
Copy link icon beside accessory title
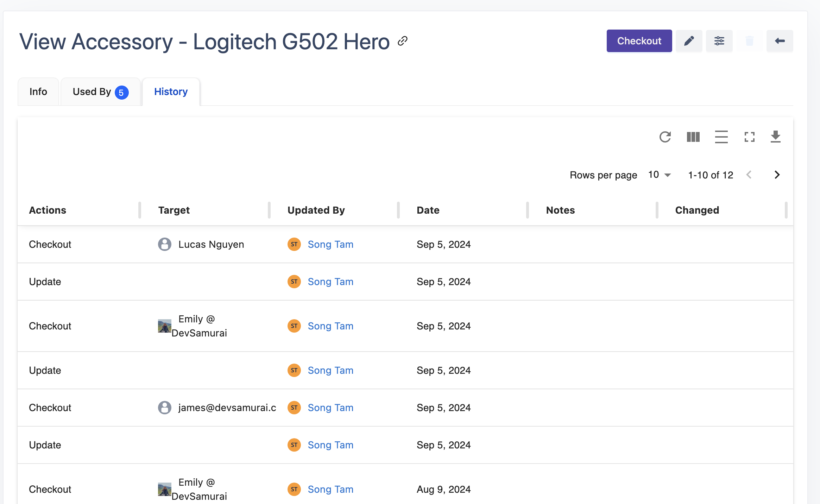coord(403,41)
